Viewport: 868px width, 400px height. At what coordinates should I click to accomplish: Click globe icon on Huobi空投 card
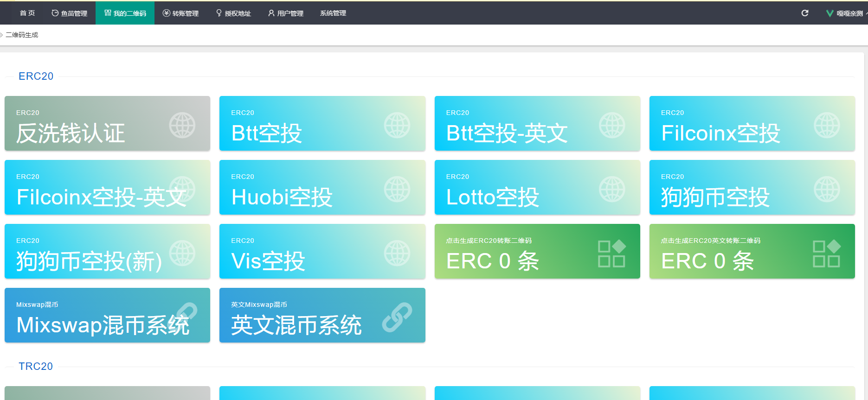(397, 189)
